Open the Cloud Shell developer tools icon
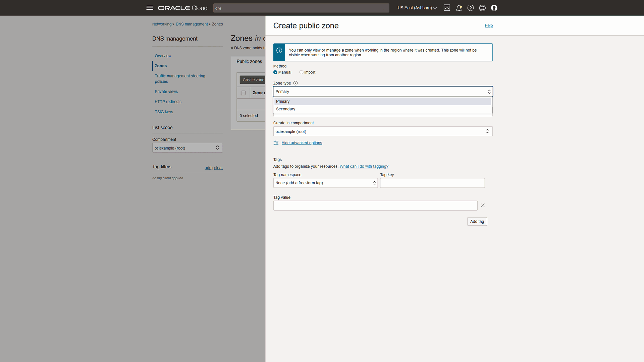 (447, 8)
